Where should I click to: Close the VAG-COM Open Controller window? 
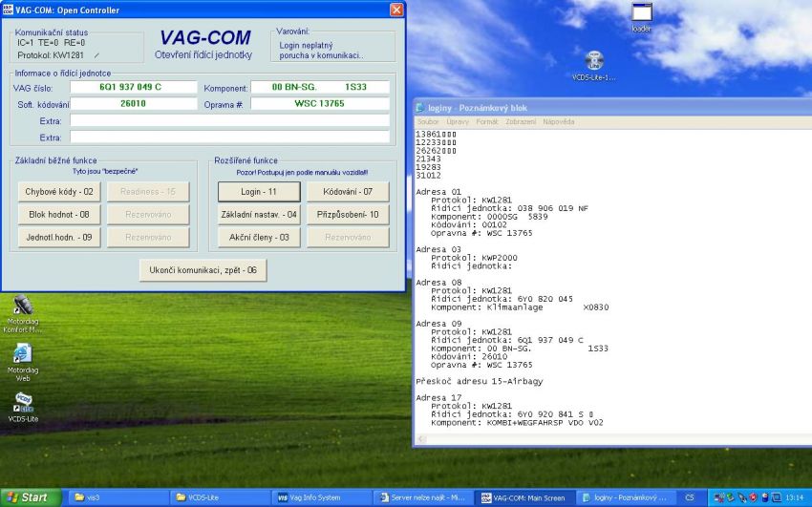pyautogui.click(x=396, y=9)
